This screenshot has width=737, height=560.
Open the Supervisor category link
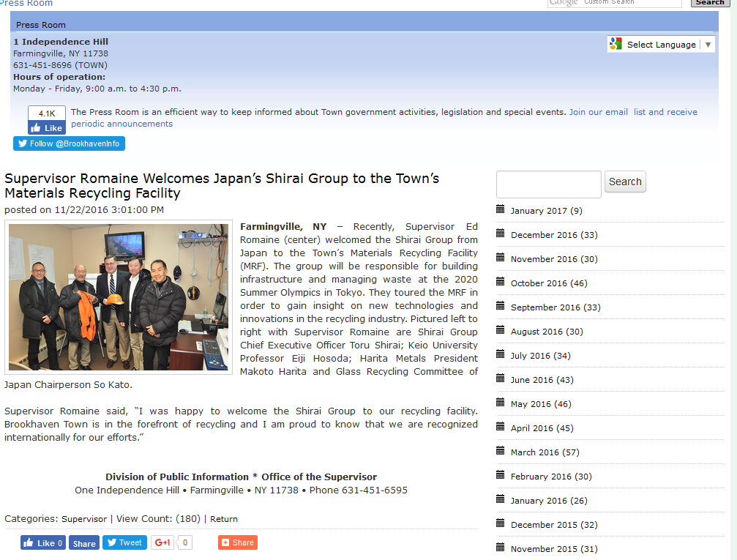84,519
